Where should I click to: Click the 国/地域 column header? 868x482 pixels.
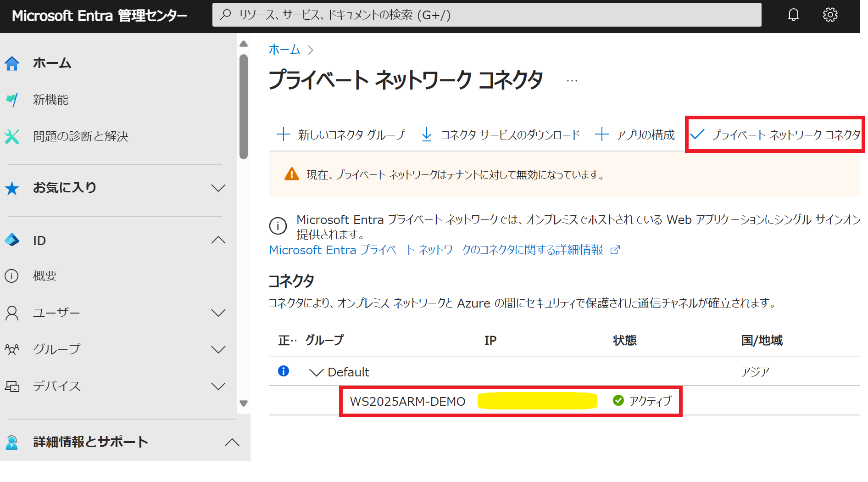(762, 340)
